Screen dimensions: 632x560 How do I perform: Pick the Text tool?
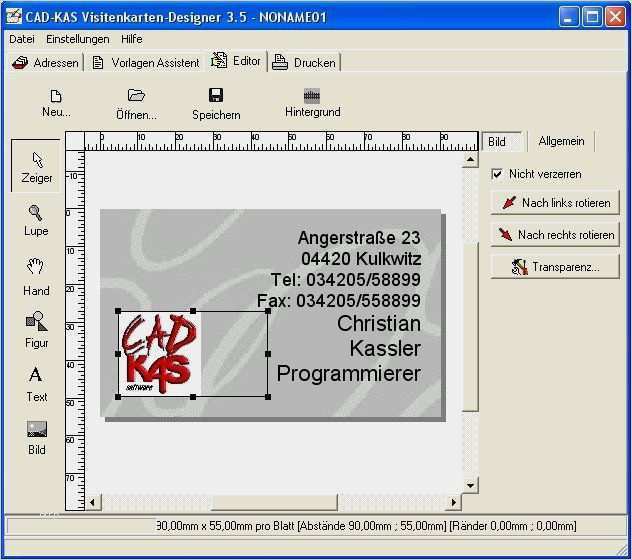(36, 384)
